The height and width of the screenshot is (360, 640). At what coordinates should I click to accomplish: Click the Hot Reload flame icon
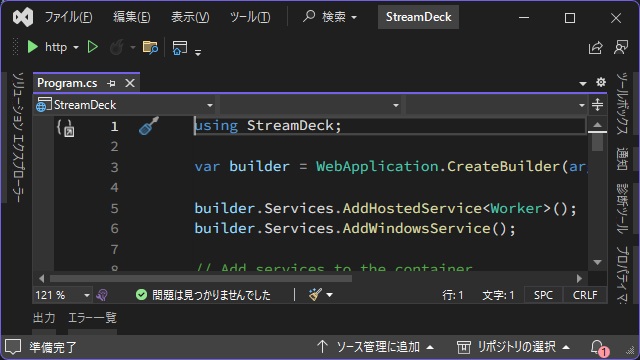[x=117, y=47]
